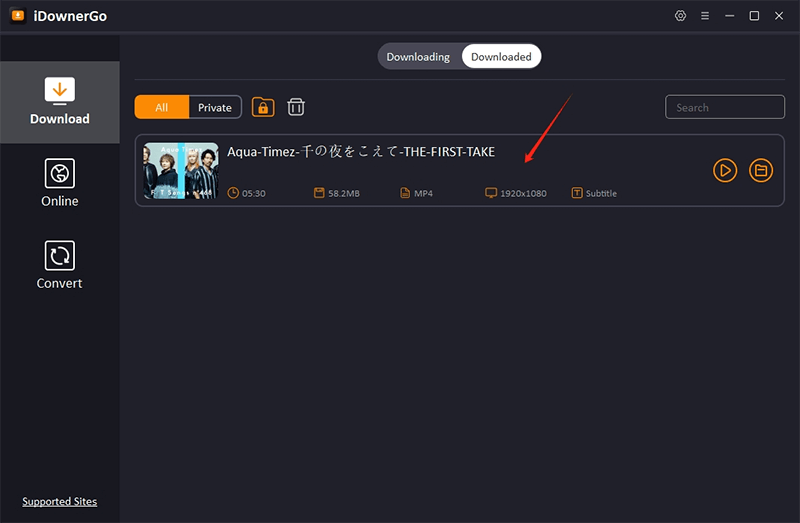Show All downloaded files

tap(162, 108)
